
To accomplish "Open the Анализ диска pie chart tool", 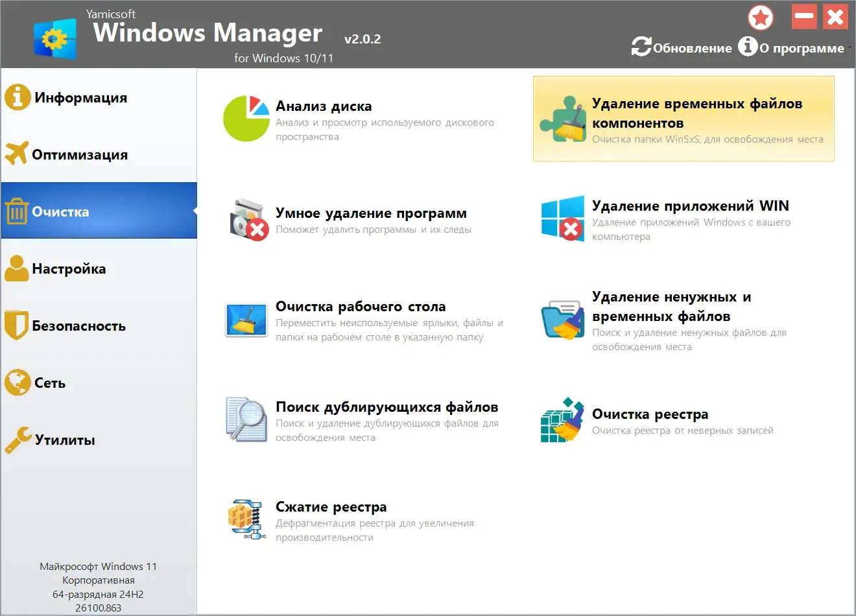I will coord(246,119).
